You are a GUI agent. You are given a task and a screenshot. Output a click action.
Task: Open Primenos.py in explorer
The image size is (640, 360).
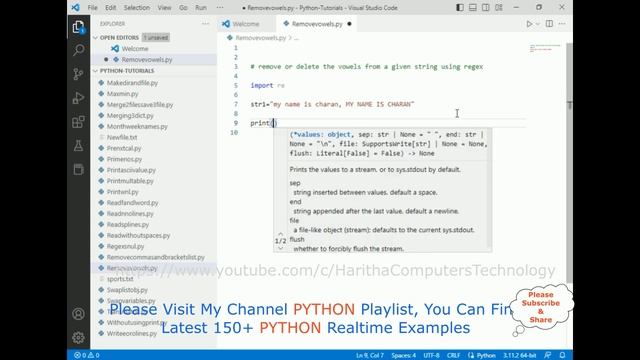[124, 159]
